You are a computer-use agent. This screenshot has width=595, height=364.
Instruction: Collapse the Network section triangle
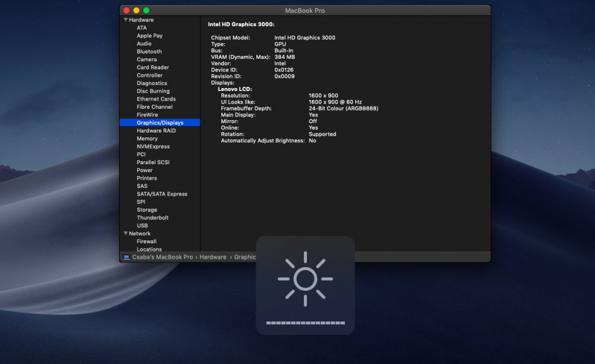[126, 233]
